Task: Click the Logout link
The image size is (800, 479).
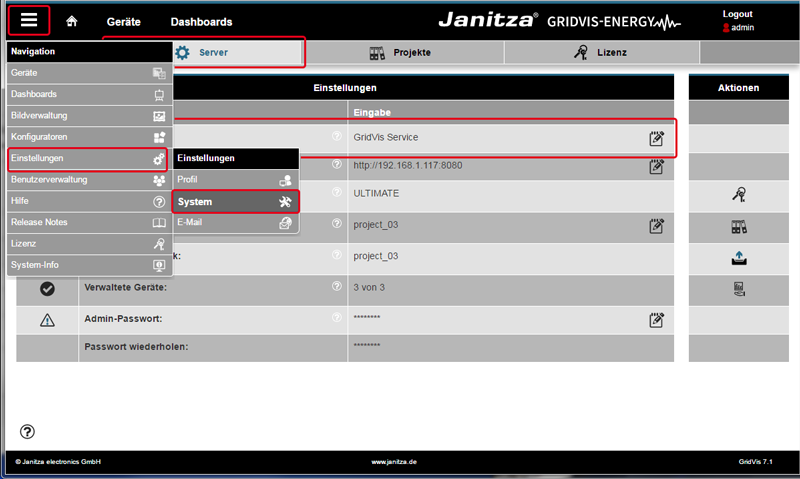Action: (x=738, y=14)
